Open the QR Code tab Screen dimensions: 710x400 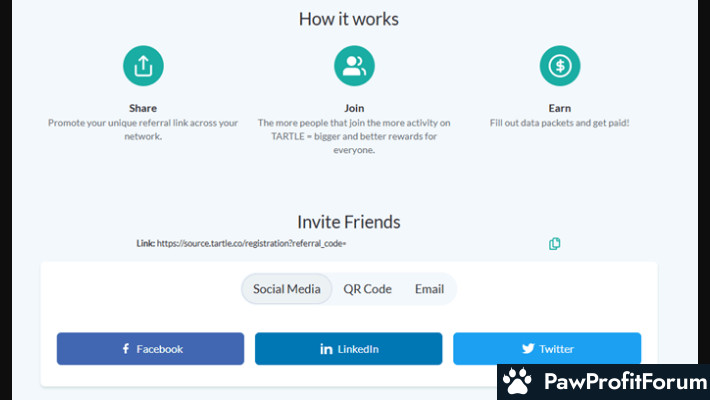click(367, 289)
